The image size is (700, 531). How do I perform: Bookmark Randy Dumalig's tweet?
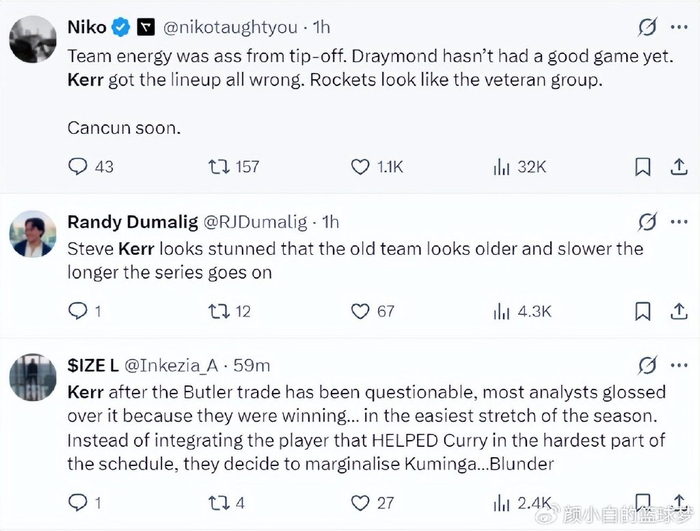[644, 311]
